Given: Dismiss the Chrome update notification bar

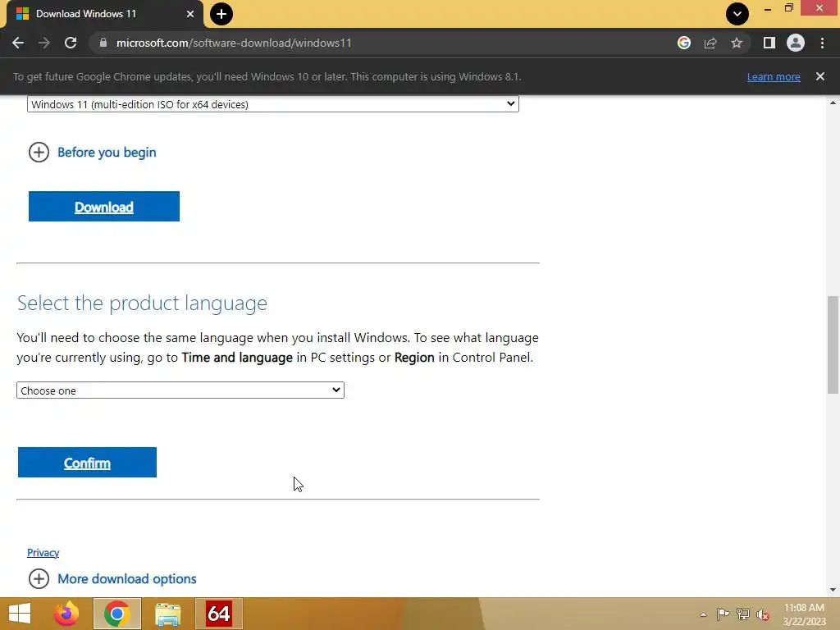Looking at the screenshot, I should click(820, 76).
